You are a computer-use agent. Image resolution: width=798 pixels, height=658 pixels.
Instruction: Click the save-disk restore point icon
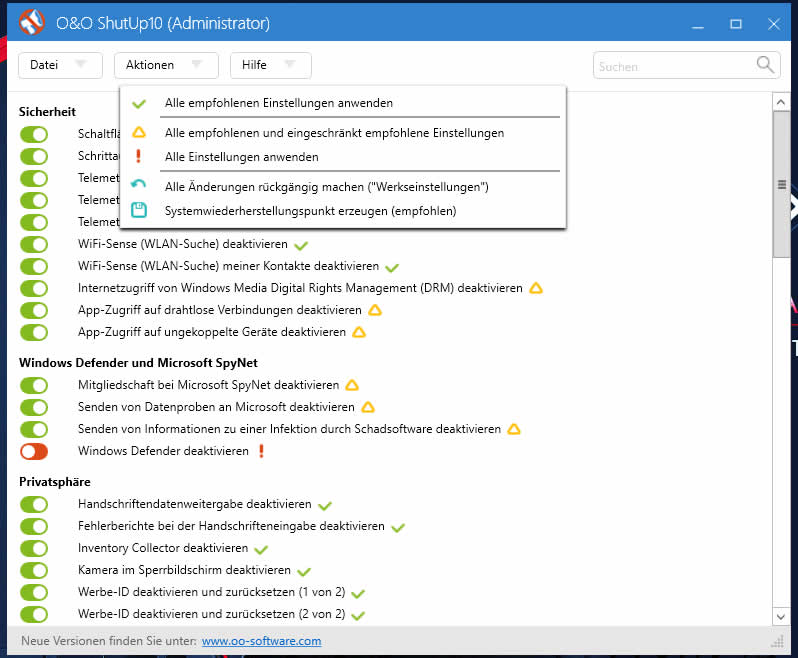coord(139,210)
